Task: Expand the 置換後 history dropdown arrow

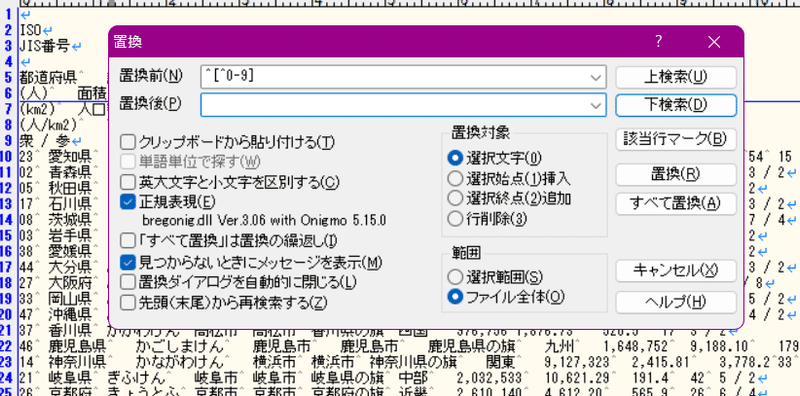Action: (595, 105)
